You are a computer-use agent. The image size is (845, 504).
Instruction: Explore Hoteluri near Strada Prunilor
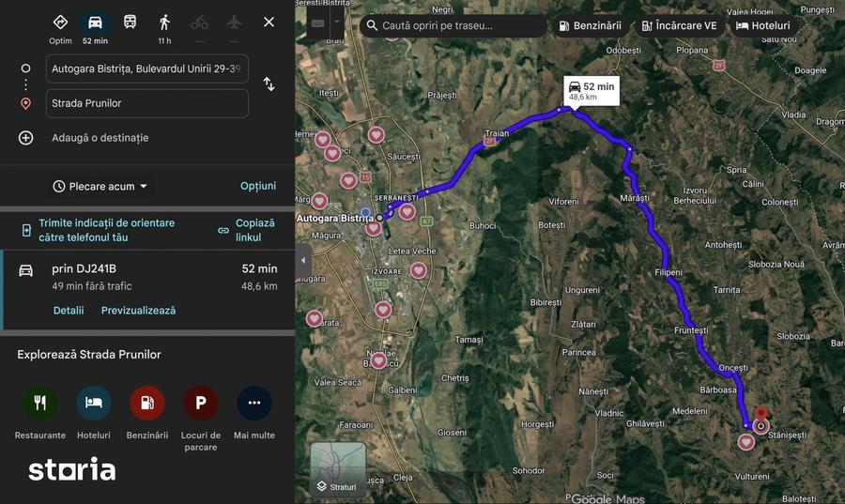click(x=94, y=412)
